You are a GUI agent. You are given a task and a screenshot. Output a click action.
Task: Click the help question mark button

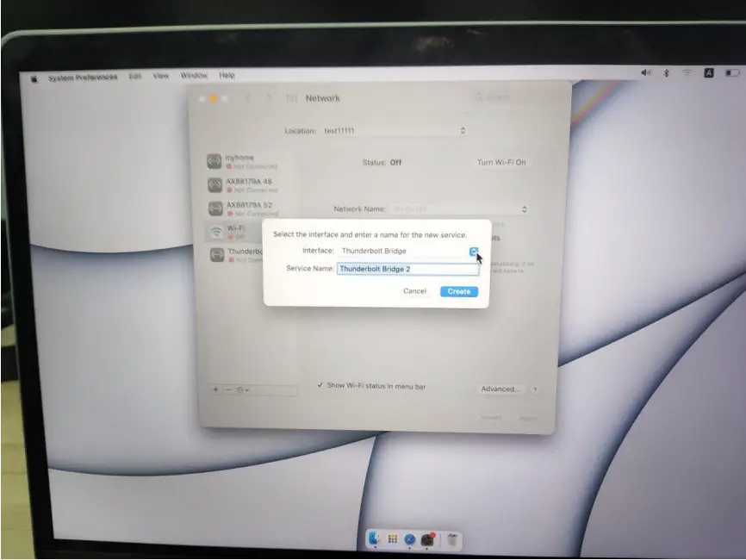535,389
